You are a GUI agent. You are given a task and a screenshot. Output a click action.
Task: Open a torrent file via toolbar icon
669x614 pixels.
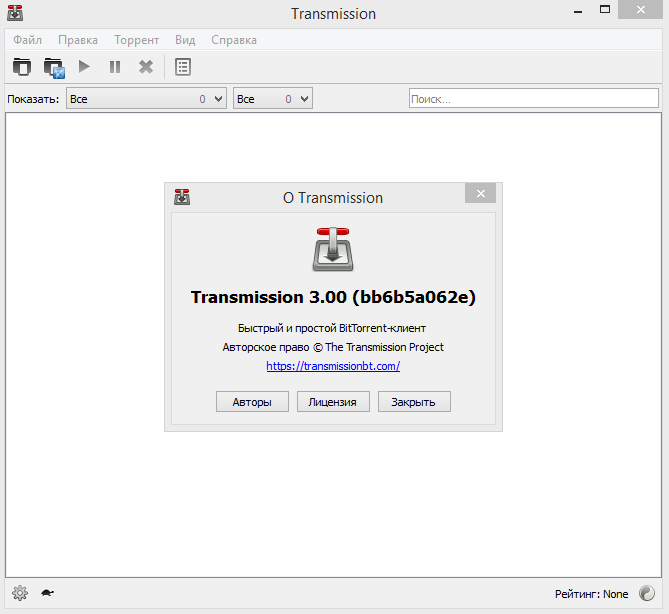[x=22, y=67]
